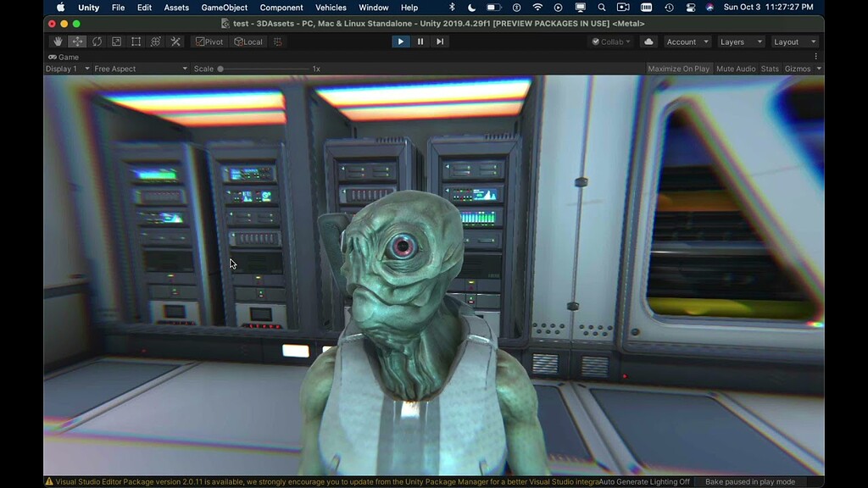Open the Layout dropdown

(x=793, y=41)
